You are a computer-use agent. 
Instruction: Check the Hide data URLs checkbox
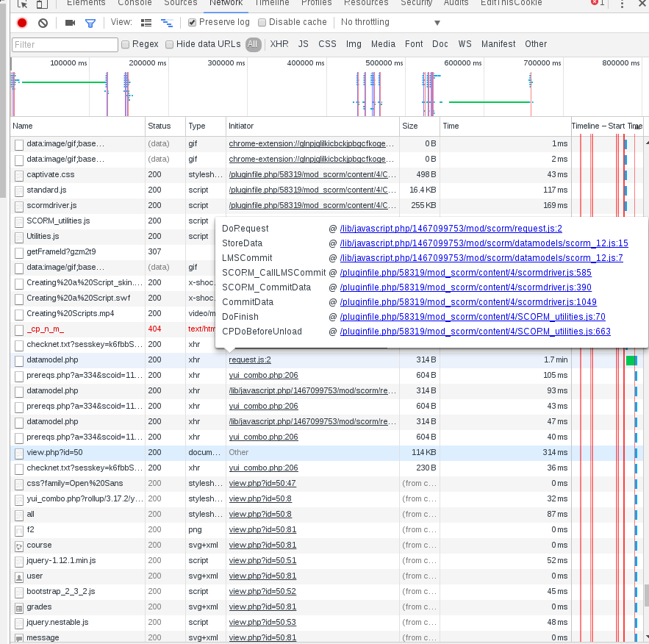(x=169, y=44)
